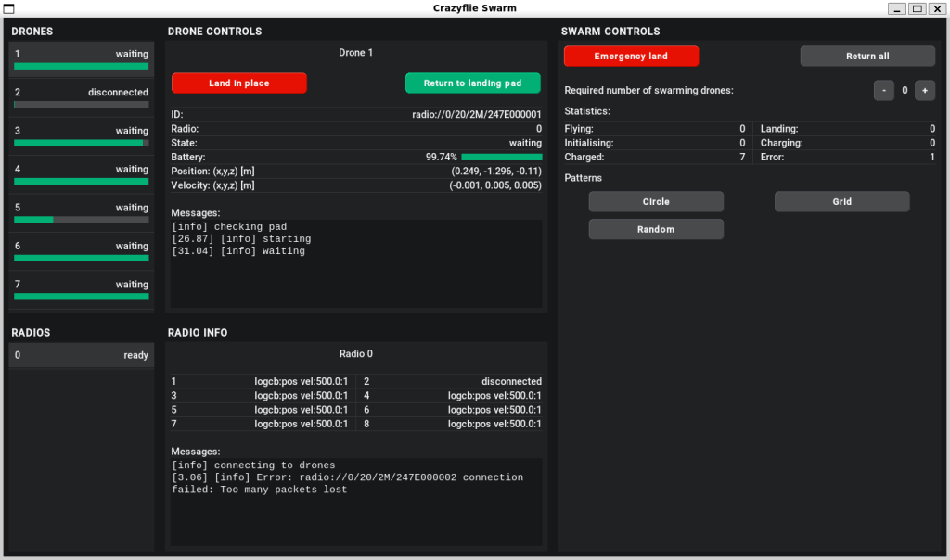950x560 pixels.
Task: Click the Charging statistic row
Action: (848, 143)
